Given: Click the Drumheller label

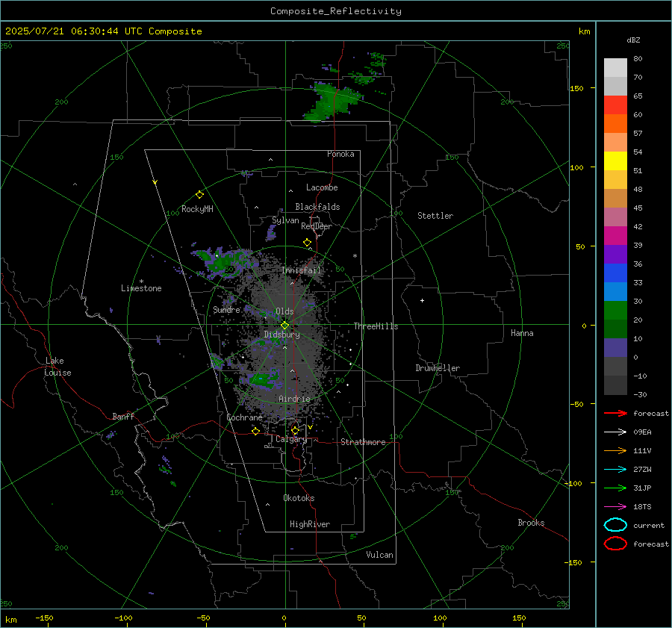Looking at the screenshot, I should click(x=438, y=368).
